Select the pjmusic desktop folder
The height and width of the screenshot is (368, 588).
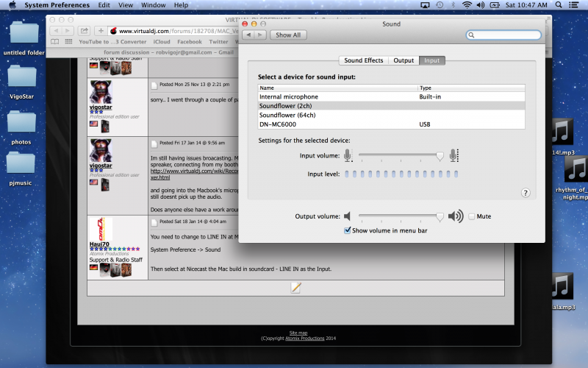point(21,169)
